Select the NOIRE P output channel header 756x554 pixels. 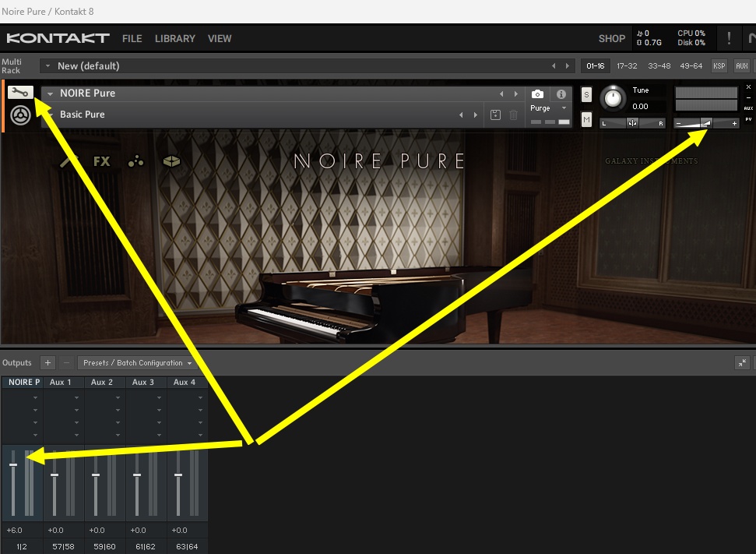pyautogui.click(x=22, y=383)
